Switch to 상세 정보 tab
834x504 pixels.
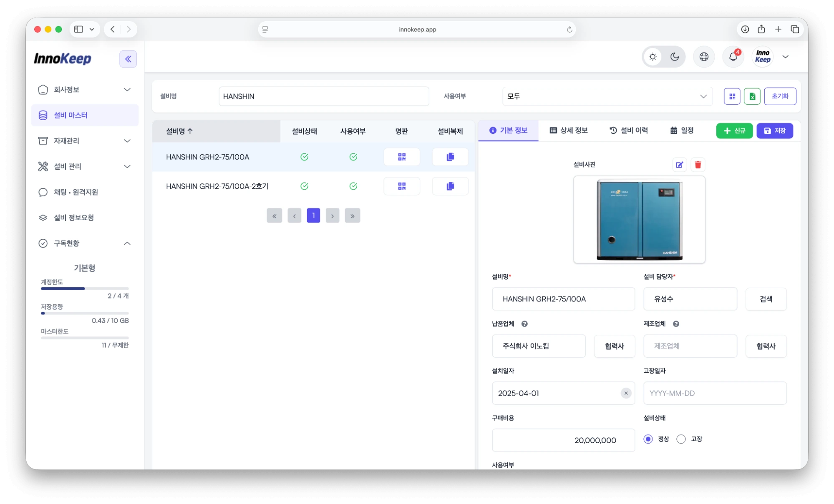pos(569,130)
